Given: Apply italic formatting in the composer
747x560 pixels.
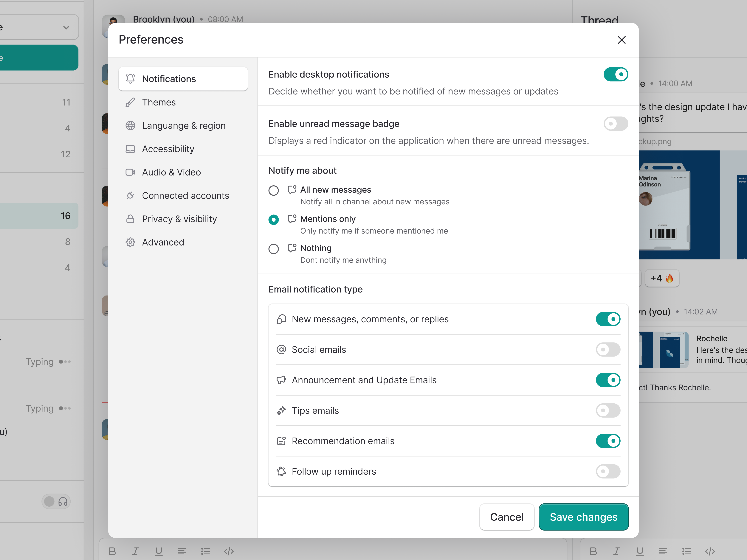Looking at the screenshot, I should tap(135, 551).
